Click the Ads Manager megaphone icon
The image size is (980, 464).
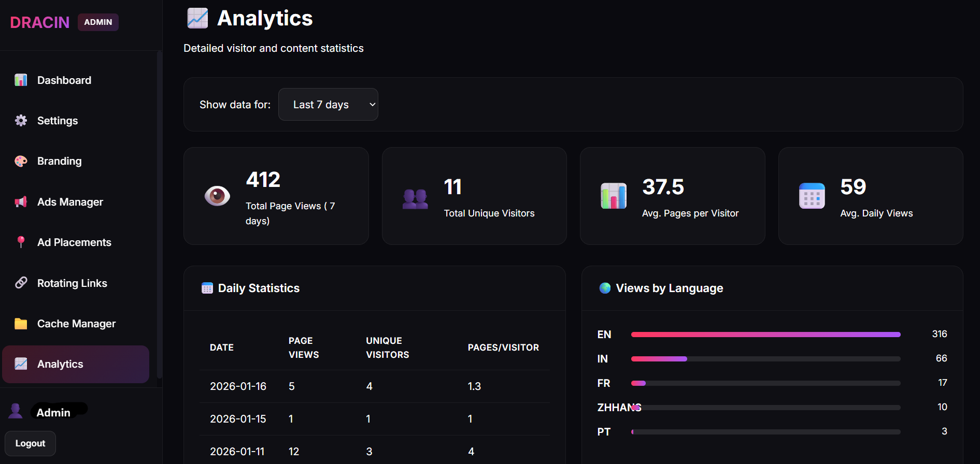21,202
